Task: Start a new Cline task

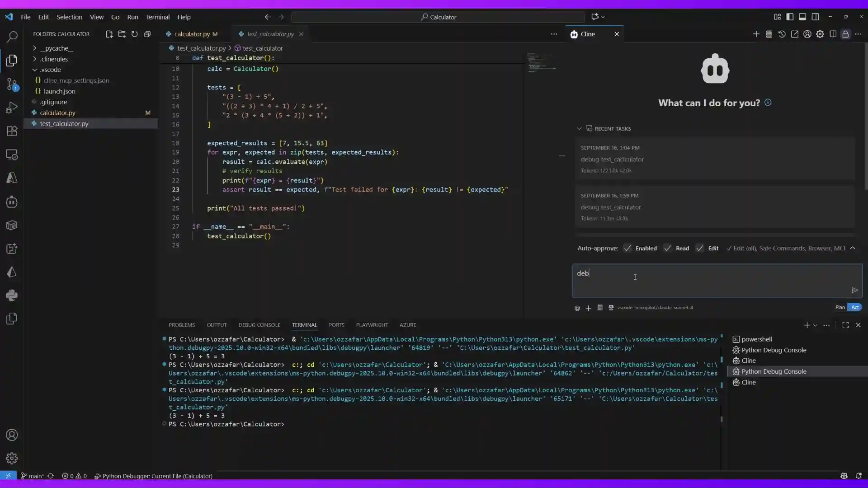Action: point(756,34)
